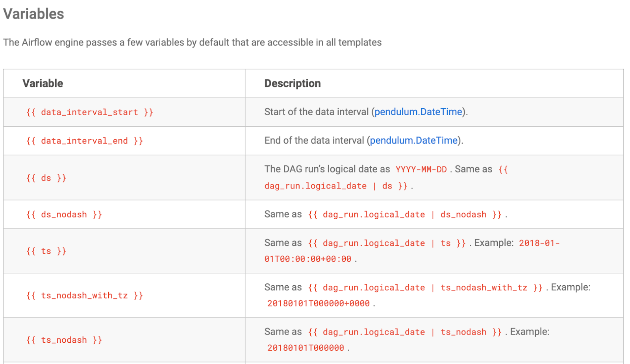Click 'dag_run.logical_date | ts_nodash_with_tz' code snippet

(x=425, y=288)
